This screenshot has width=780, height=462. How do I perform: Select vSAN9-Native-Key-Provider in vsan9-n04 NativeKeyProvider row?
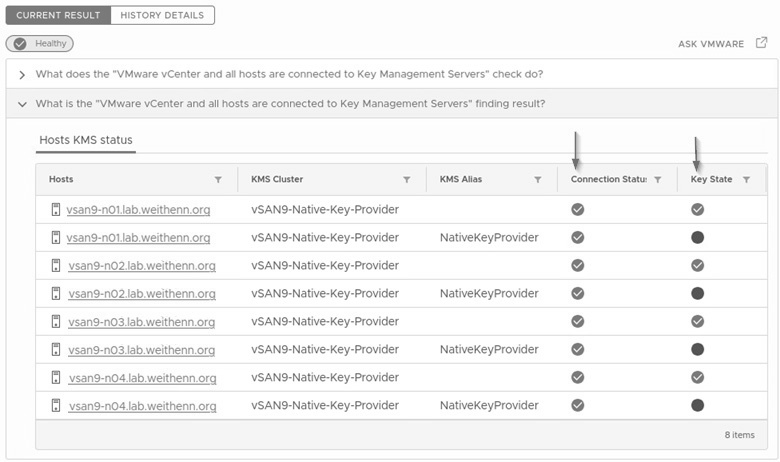[325, 406]
